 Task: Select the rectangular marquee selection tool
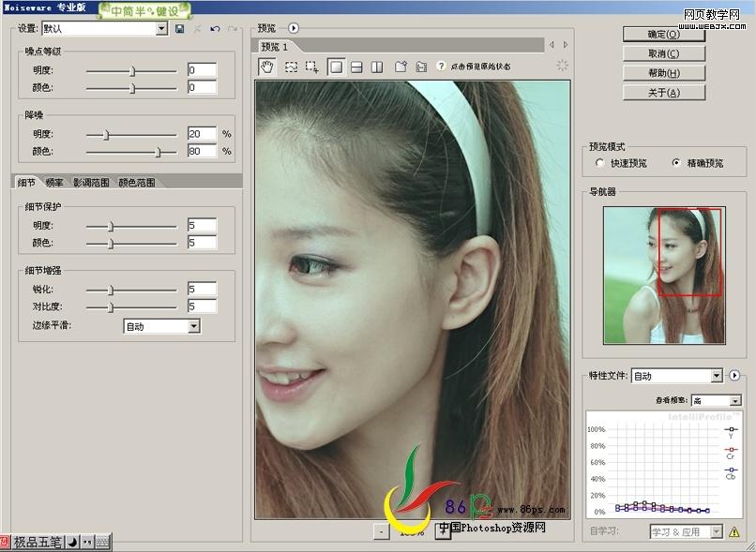coord(292,67)
